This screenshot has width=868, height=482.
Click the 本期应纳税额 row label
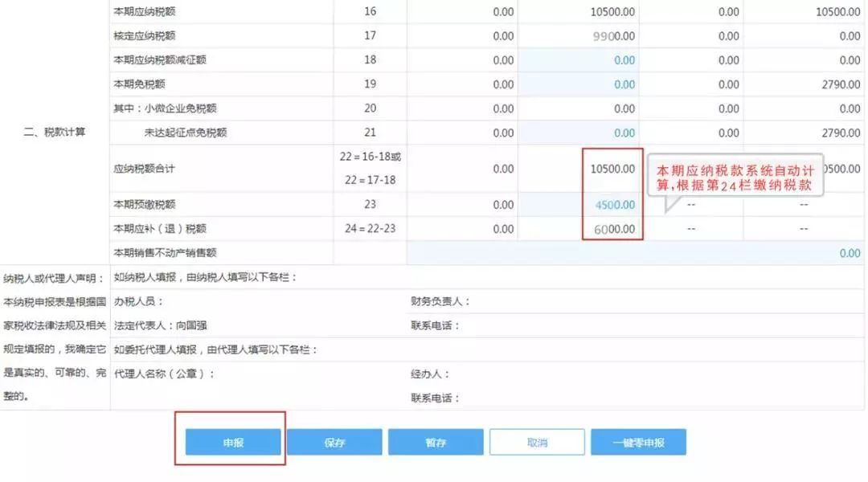pyautogui.click(x=145, y=11)
